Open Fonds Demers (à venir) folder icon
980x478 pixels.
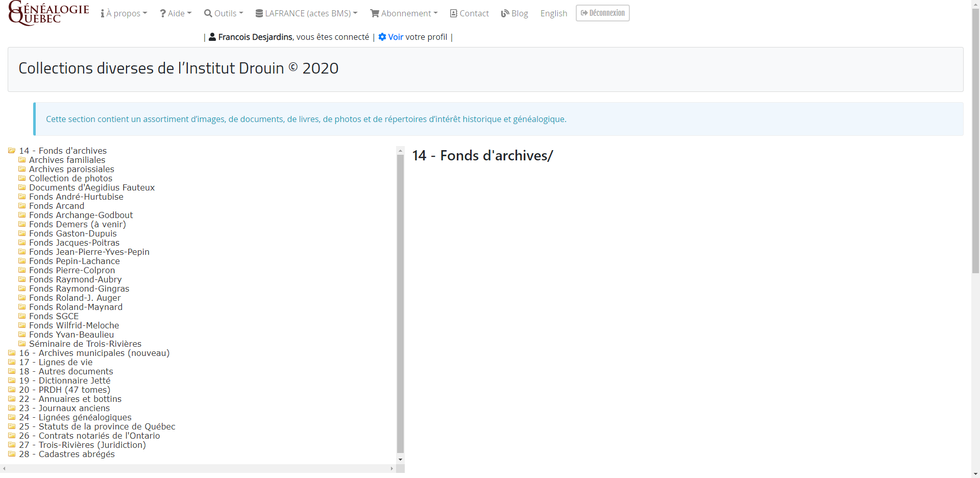22,224
